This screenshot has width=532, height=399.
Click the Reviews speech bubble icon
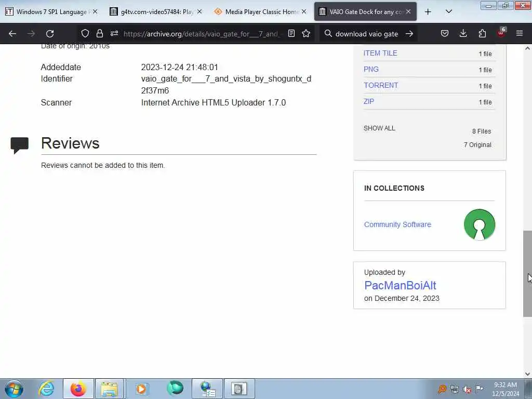pos(19,145)
